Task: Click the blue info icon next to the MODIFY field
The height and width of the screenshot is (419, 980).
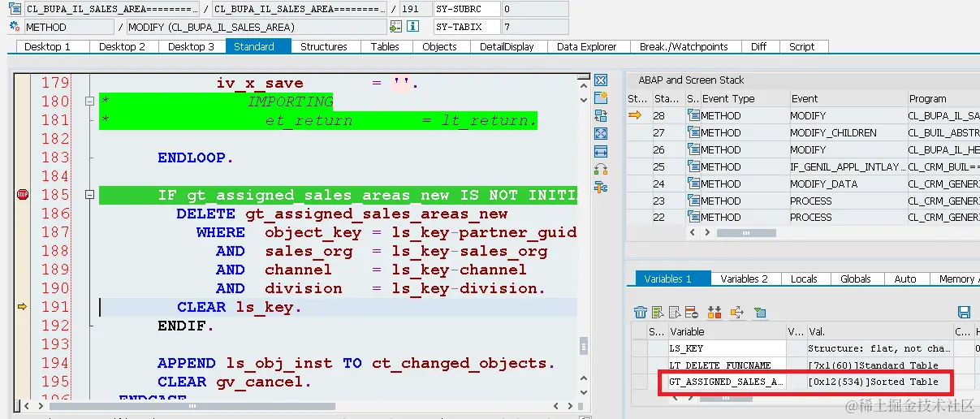Action: point(412,27)
